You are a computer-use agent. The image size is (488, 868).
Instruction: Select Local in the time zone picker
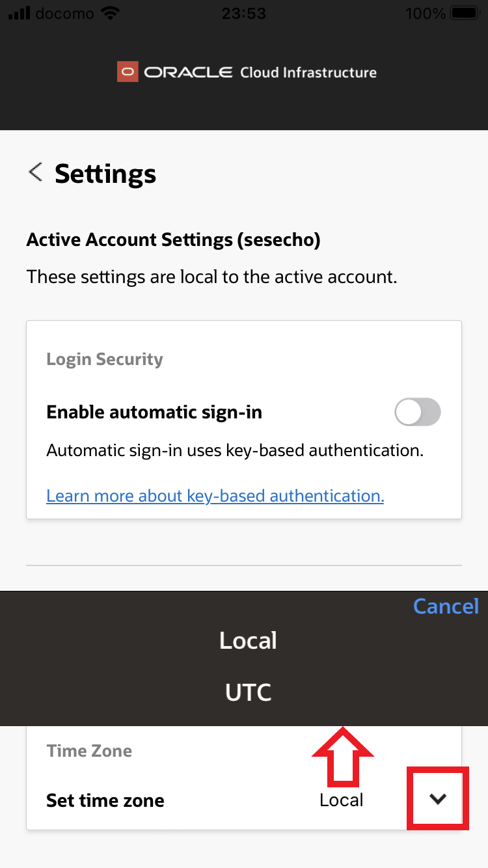point(248,641)
